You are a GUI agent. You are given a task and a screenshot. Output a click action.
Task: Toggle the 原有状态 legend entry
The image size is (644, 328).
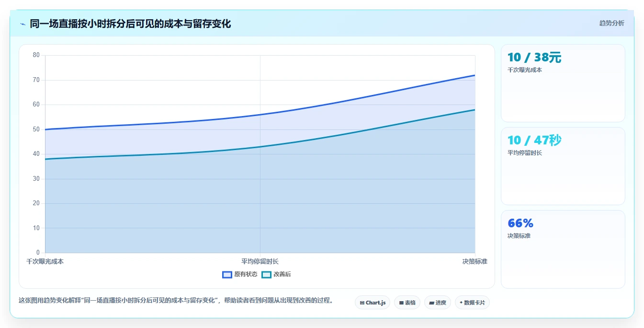[x=240, y=274]
